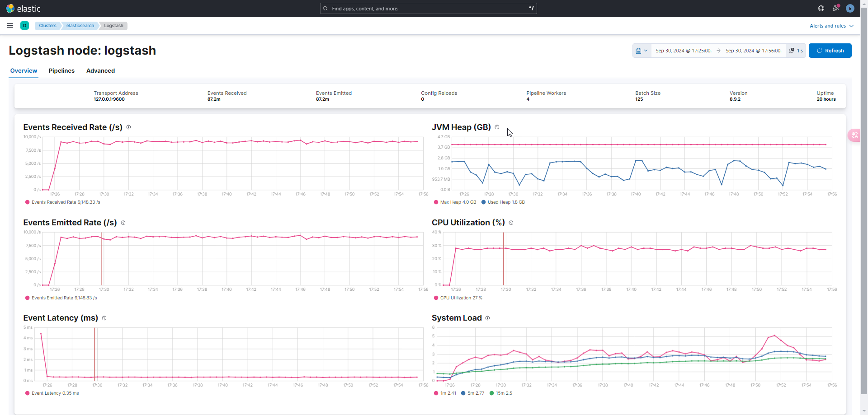Click the info icon beside JVM Heap
The image size is (868, 415).
tap(497, 127)
